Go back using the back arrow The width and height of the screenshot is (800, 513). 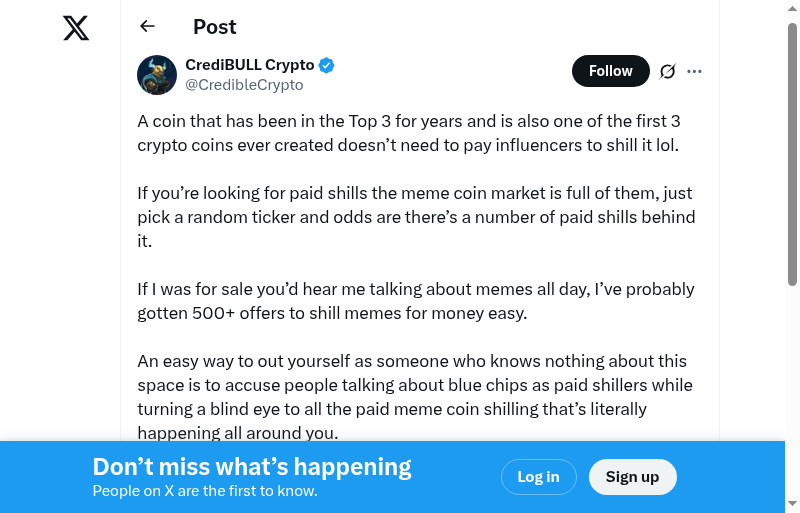[x=148, y=27]
